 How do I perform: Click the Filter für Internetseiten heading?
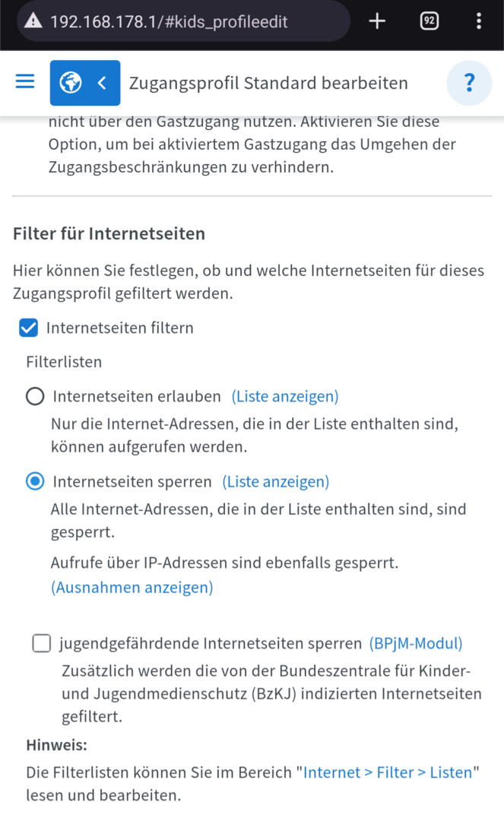point(109,233)
